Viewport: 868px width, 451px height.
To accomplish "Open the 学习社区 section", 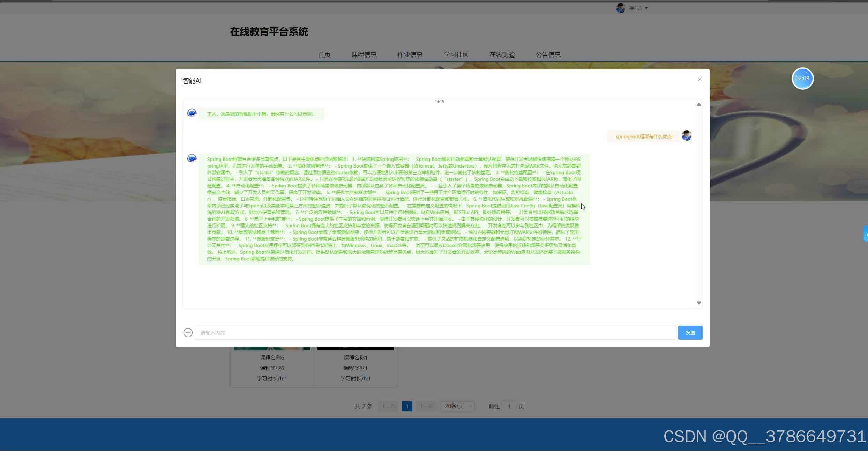I will (x=456, y=54).
